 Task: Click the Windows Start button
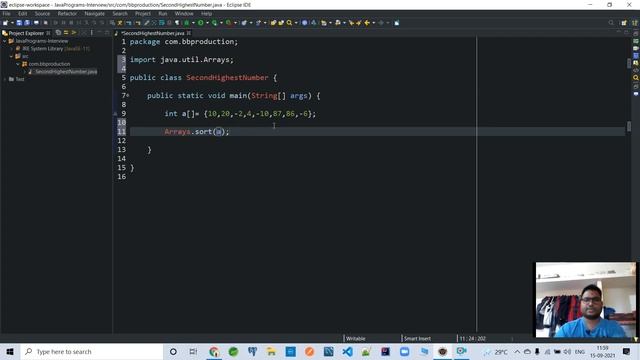click(x=10, y=351)
